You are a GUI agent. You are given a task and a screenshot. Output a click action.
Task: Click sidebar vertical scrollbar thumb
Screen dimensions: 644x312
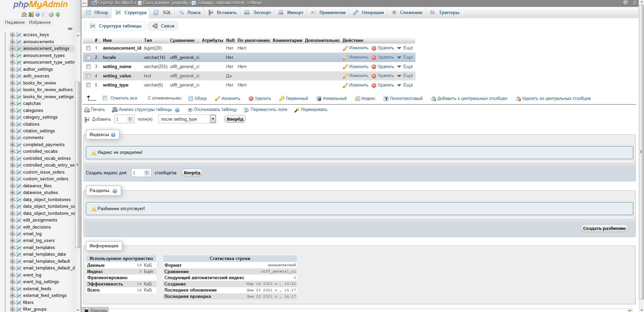(x=78, y=164)
